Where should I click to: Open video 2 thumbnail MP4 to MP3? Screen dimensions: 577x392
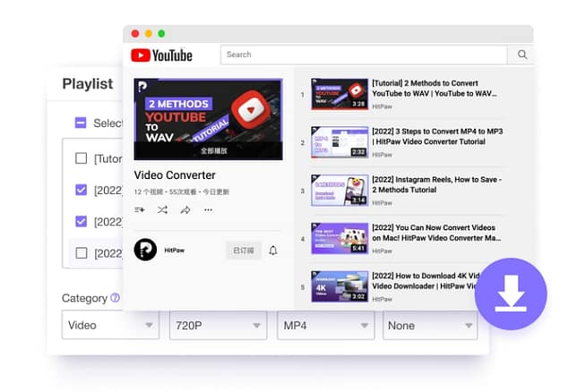tap(340, 142)
